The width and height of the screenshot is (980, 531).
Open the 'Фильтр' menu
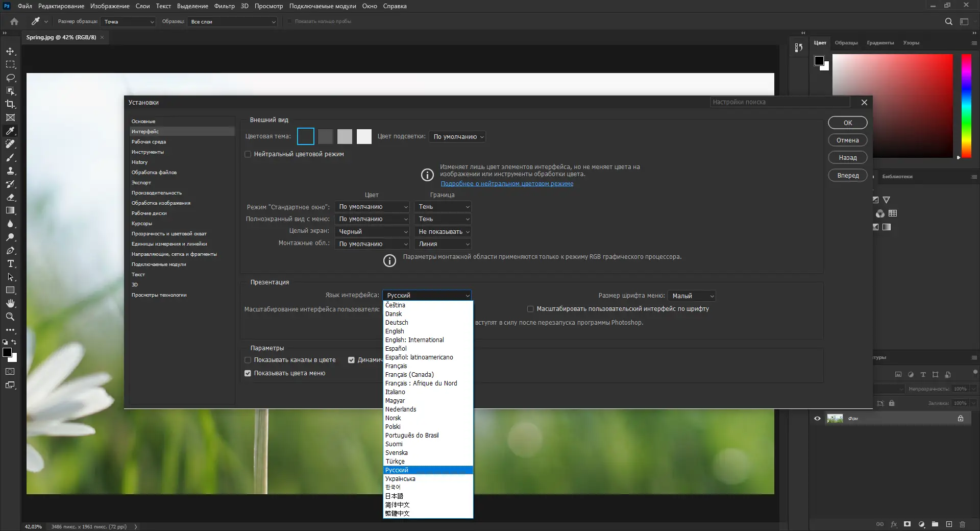225,6
